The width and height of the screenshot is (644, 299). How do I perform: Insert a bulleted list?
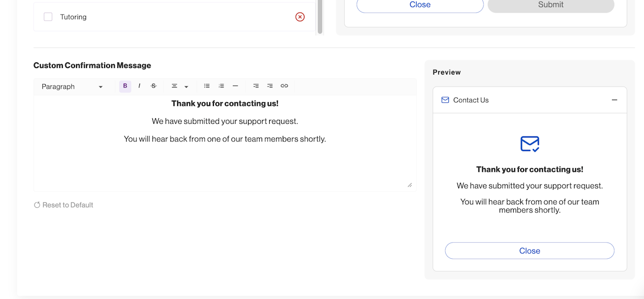(x=207, y=86)
